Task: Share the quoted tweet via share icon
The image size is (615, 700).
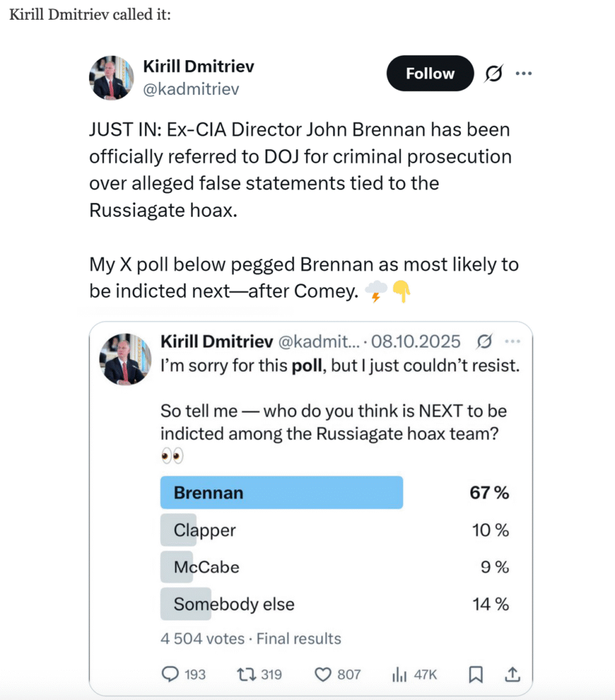Action: (x=512, y=675)
